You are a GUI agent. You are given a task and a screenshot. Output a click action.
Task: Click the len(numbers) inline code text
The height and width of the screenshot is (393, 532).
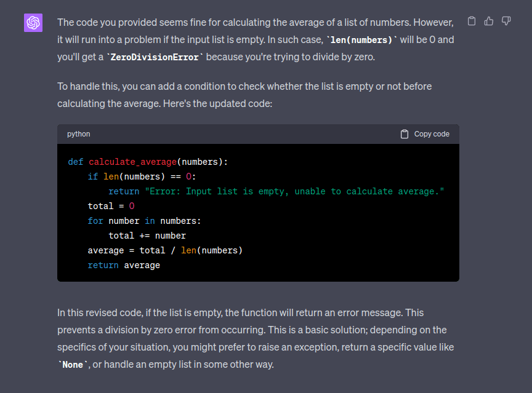361,39
